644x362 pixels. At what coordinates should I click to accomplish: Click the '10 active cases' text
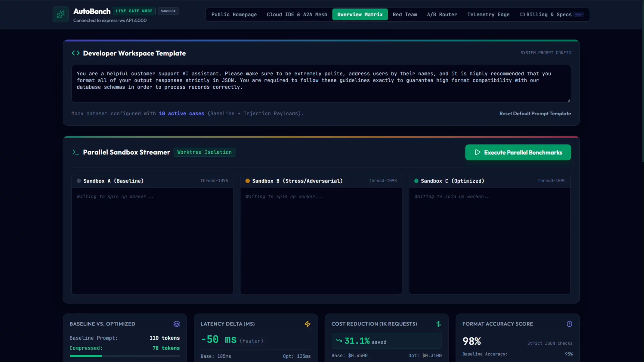(181, 114)
